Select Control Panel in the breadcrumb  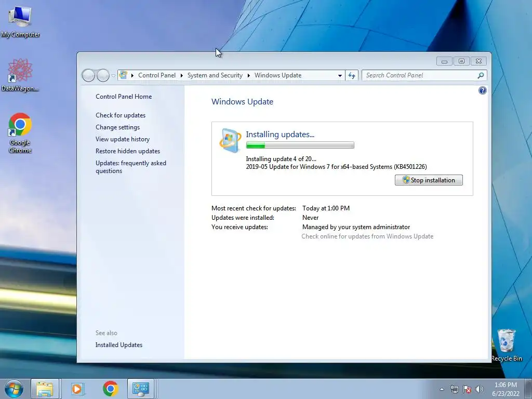click(157, 75)
